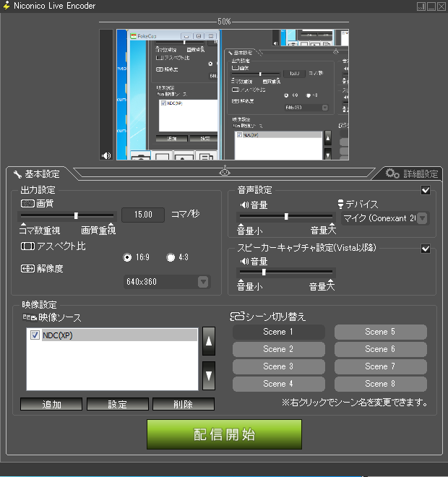
Task: Click the シーン切り替え switch icon
Action: [237, 317]
